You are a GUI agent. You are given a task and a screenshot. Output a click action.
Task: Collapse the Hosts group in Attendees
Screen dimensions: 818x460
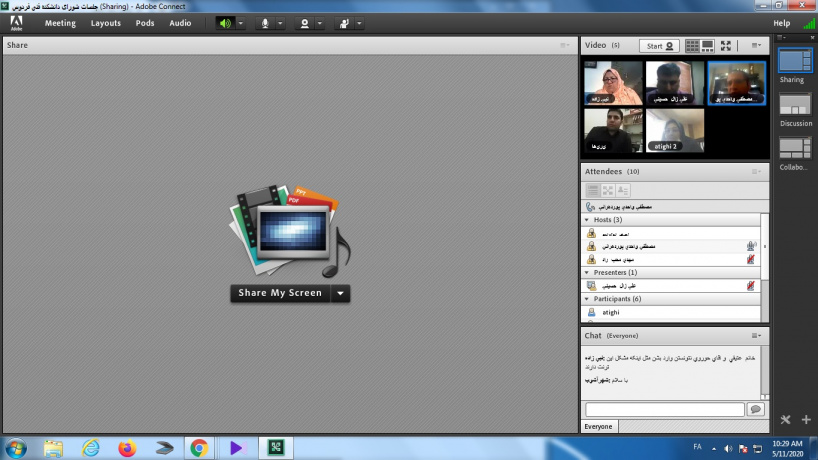click(x=587, y=219)
